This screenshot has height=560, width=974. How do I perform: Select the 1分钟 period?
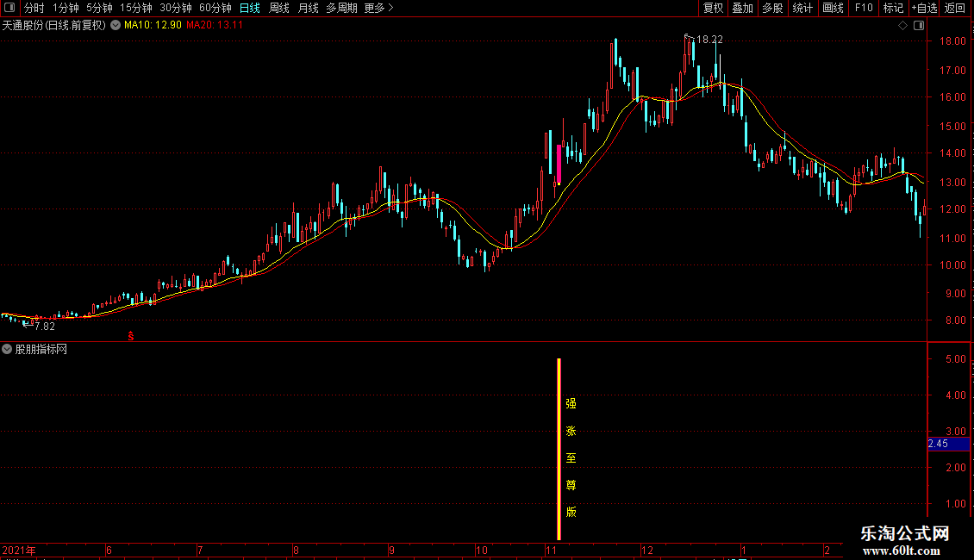tap(66, 8)
